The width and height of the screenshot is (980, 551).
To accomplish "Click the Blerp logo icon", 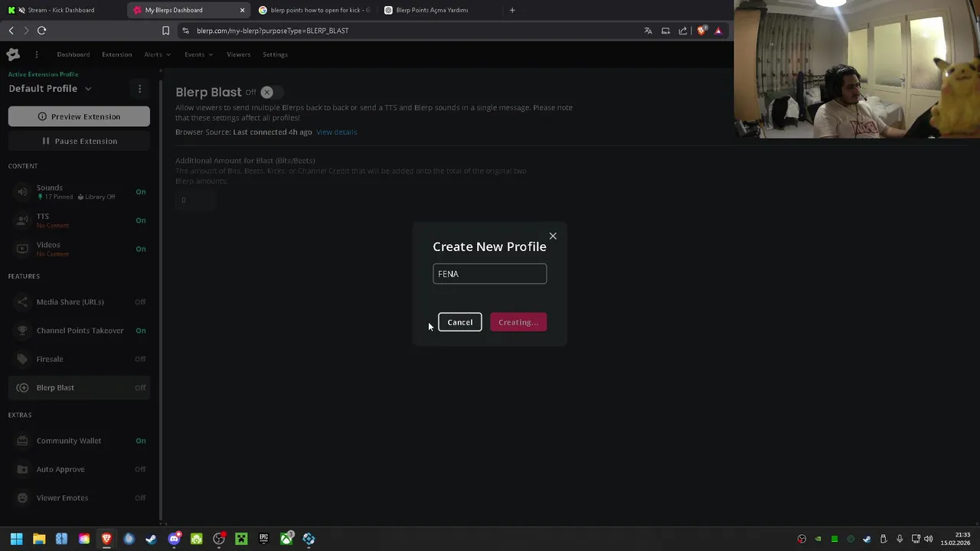I will (x=13, y=54).
